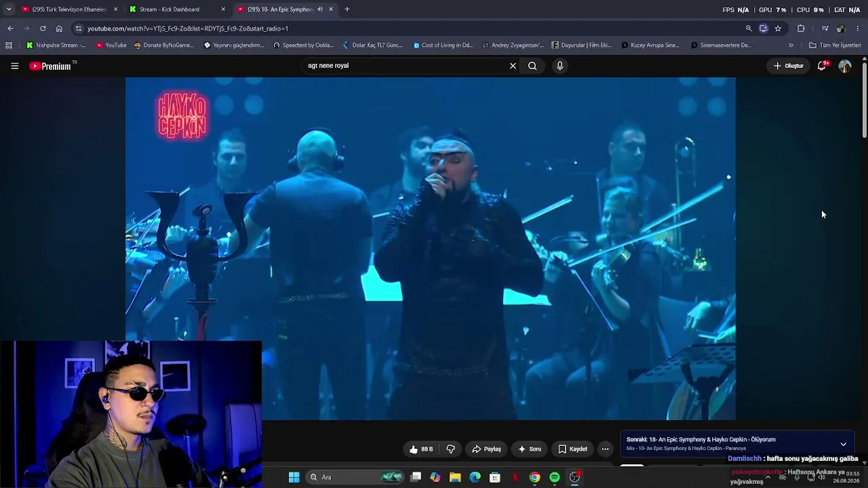Open Cost of Living bookmark

click(443, 45)
